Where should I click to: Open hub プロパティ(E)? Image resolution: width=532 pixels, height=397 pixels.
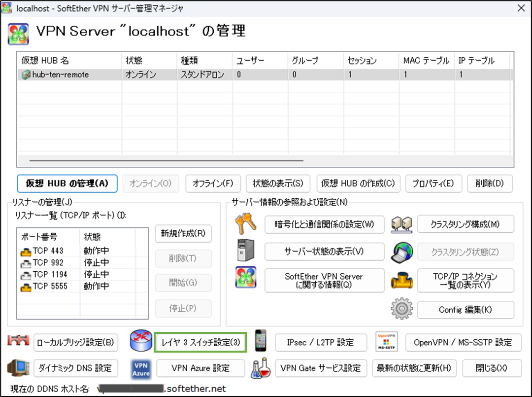click(x=433, y=183)
